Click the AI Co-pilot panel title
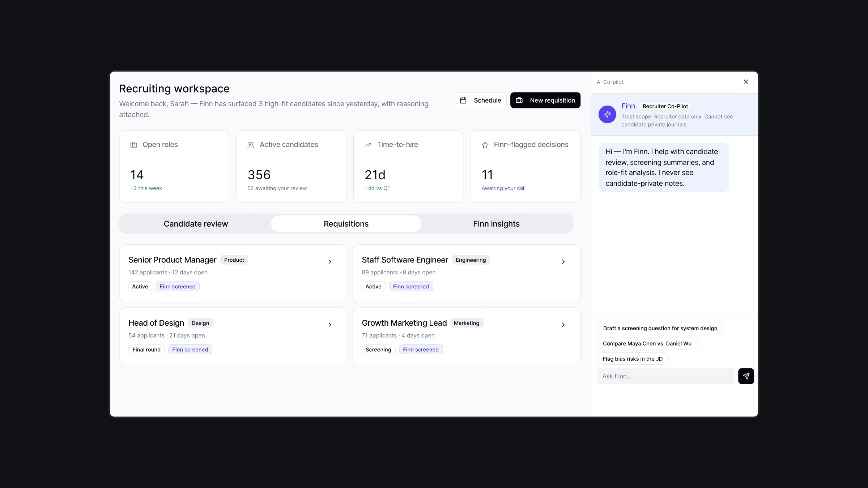Viewport: 868px width, 488px height. [610, 82]
